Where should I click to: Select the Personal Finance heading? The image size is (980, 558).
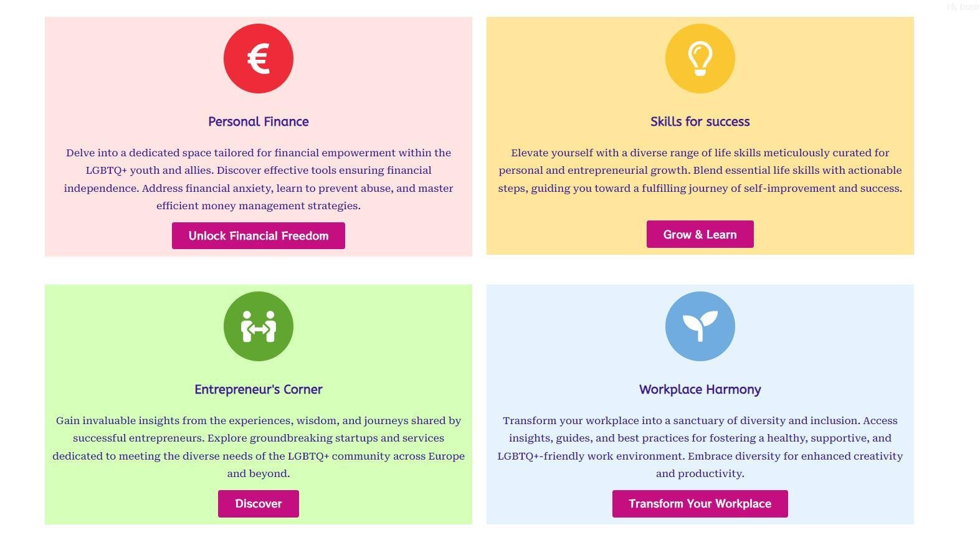(259, 122)
